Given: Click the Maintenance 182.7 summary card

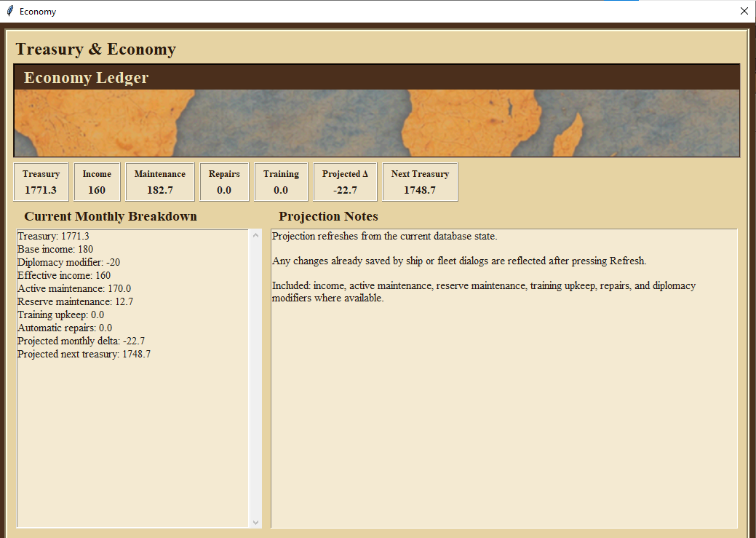Looking at the screenshot, I should pyautogui.click(x=160, y=182).
